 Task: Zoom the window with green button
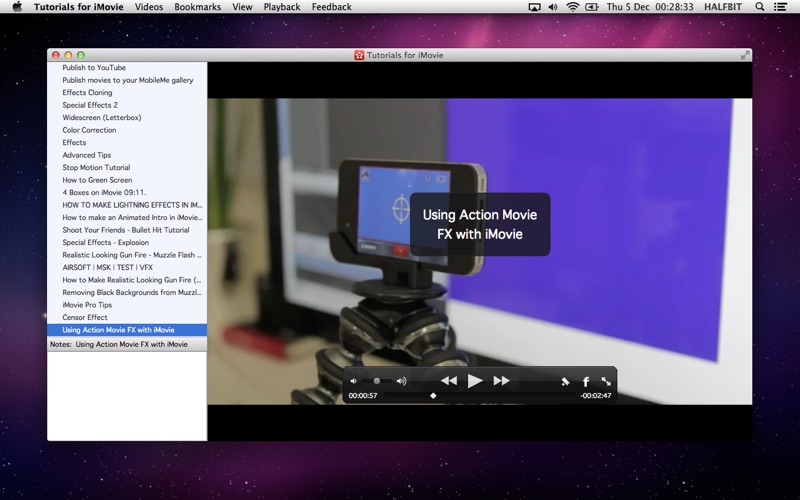point(81,55)
